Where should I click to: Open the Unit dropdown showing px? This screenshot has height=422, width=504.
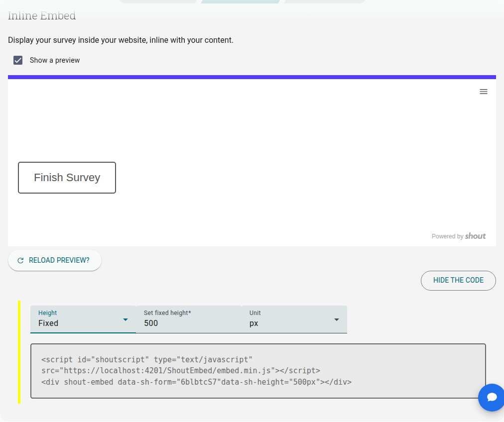coord(294,319)
